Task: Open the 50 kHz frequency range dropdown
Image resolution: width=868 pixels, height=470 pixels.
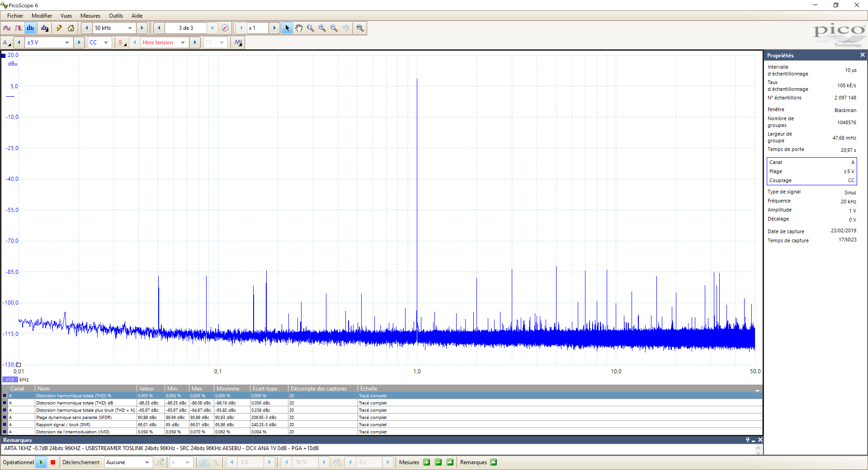Action: coord(130,28)
